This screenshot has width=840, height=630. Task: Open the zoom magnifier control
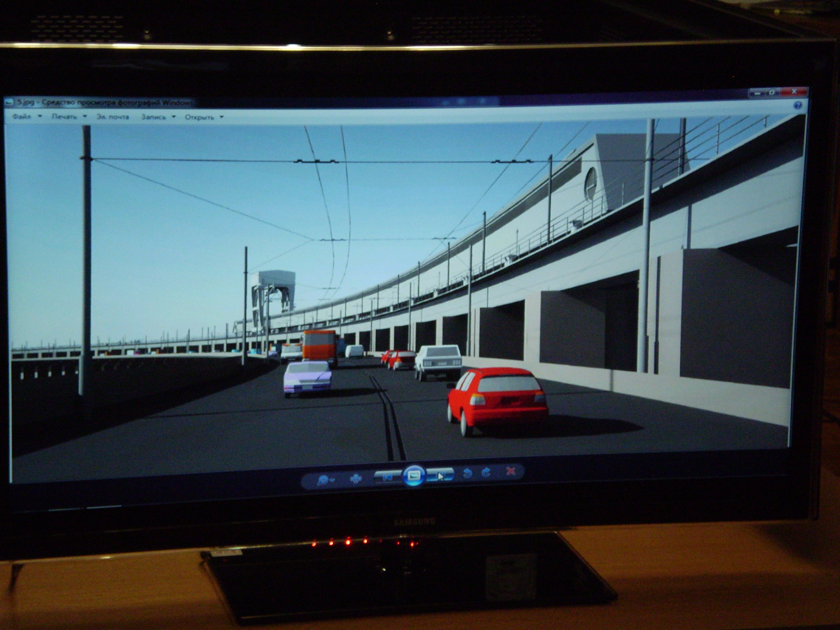(x=325, y=480)
